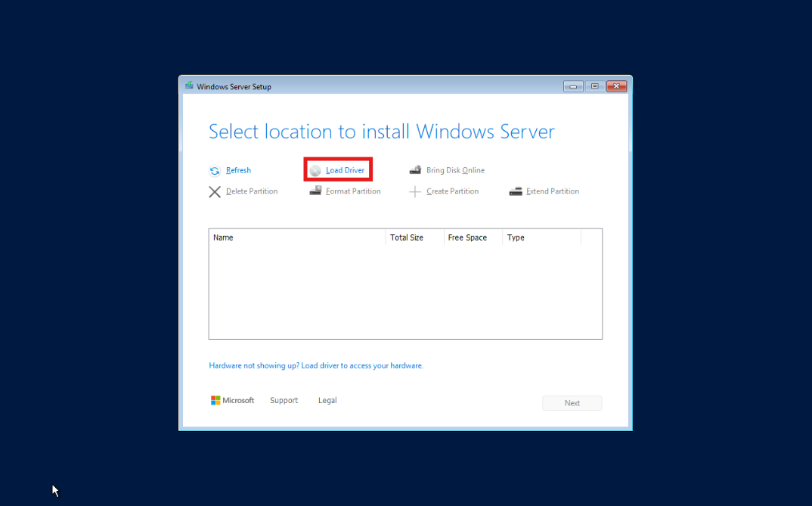Viewport: 812px width, 506px height.
Task: Click the Refresh circular arrows icon
Action: [x=215, y=171]
